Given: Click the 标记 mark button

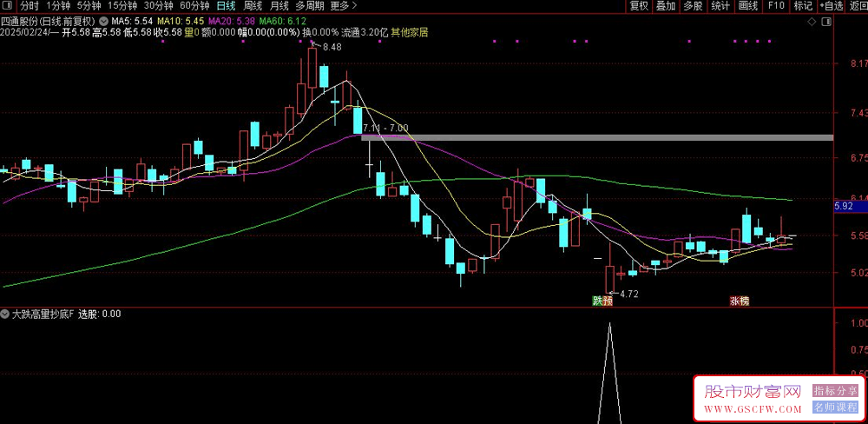Looking at the screenshot, I should coord(802,6).
